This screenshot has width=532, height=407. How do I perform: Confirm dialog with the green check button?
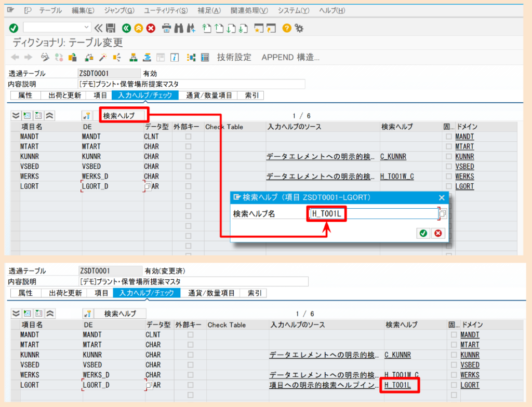(423, 233)
